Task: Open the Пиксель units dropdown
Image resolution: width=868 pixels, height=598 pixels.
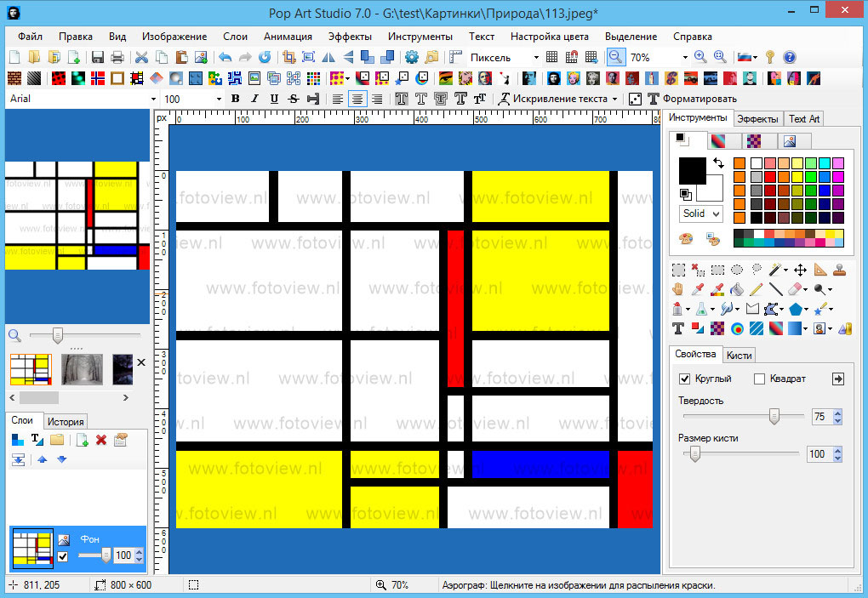Action: pyautogui.click(x=536, y=58)
